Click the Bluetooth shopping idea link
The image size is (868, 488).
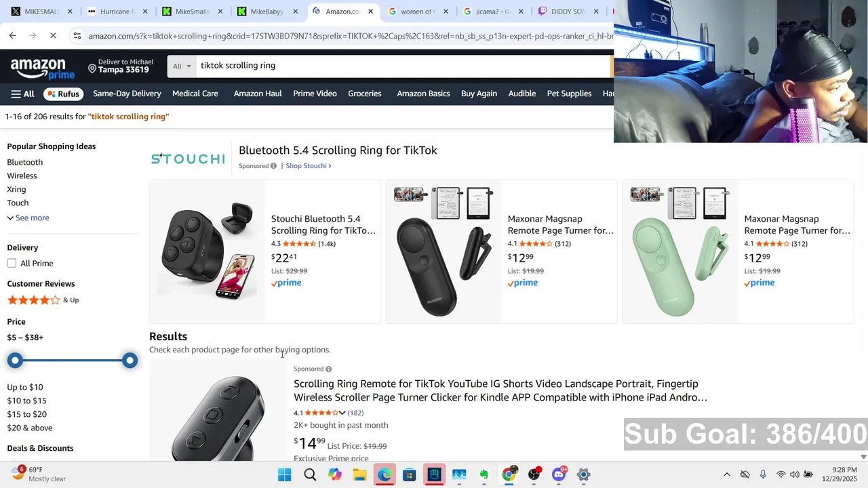pos(25,162)
